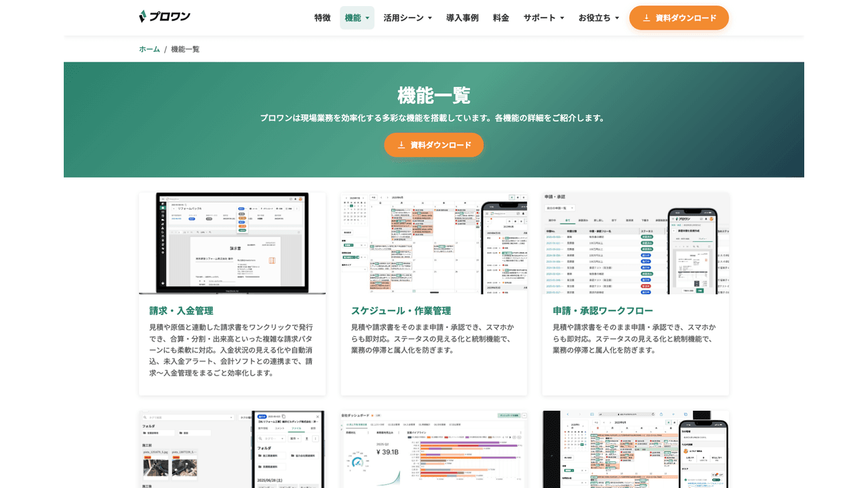Expand the 活用シーン dropdown menu
This screenshot has height=488, width=868.
pos(407,18)
